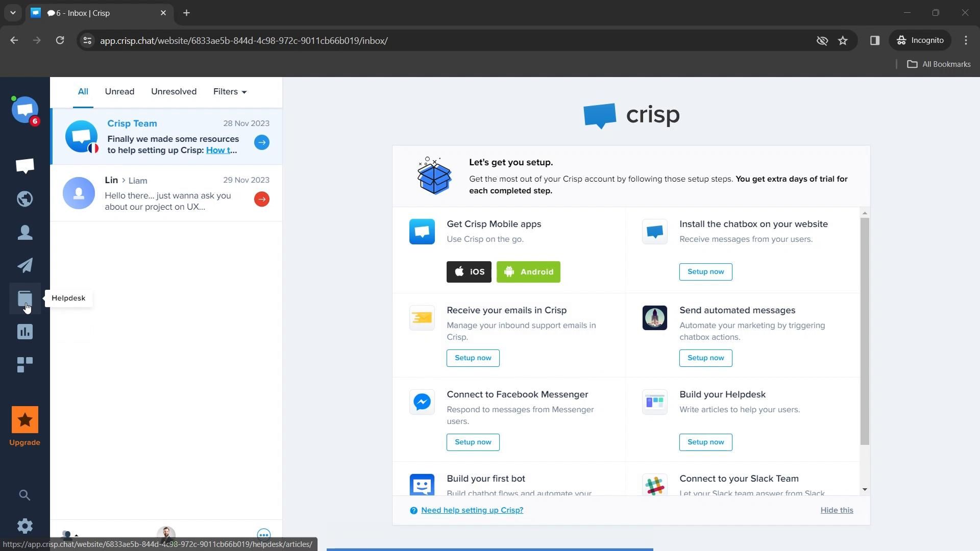Click the Build your Helpdesk icon
Screen dimensions: 980x551
click(655, 402)
